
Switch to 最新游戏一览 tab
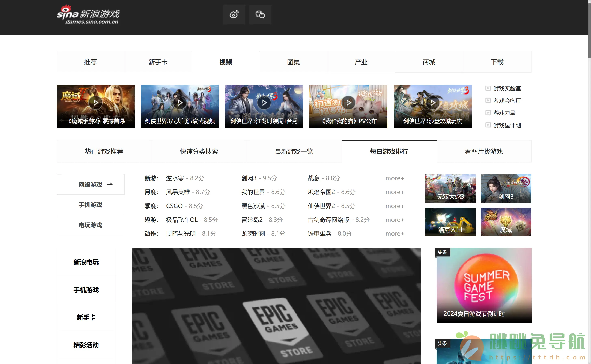tap(294, 151)
